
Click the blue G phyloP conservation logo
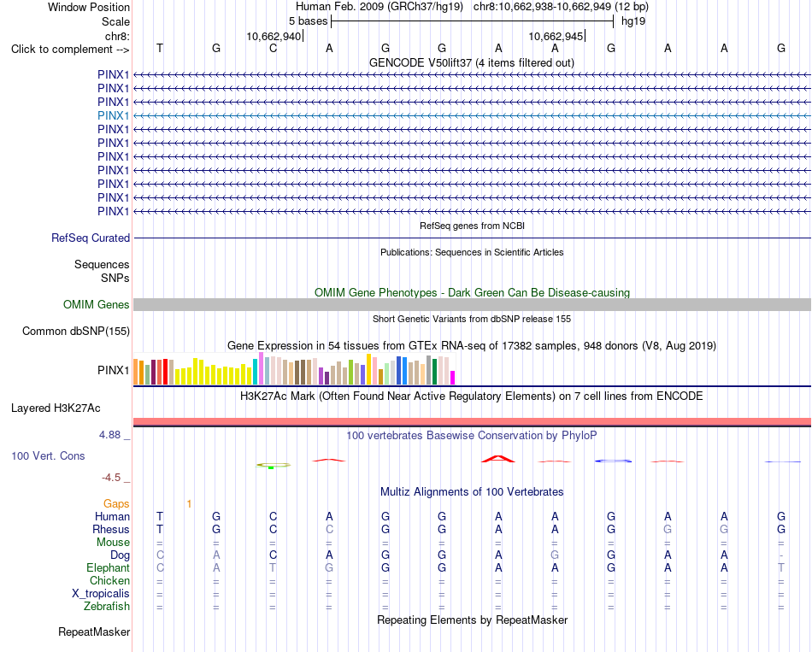coord(613,461)
